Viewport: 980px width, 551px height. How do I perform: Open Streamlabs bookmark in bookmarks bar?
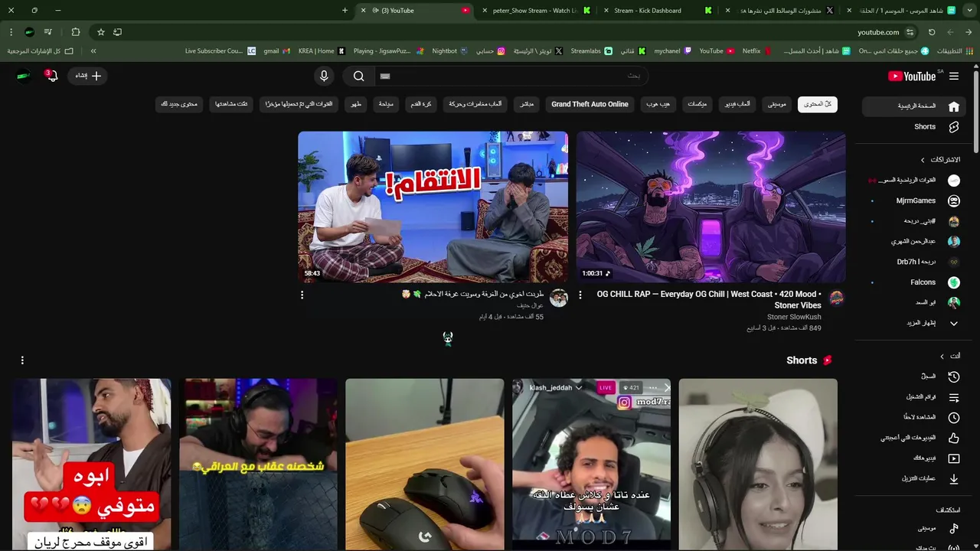[591, 51]
